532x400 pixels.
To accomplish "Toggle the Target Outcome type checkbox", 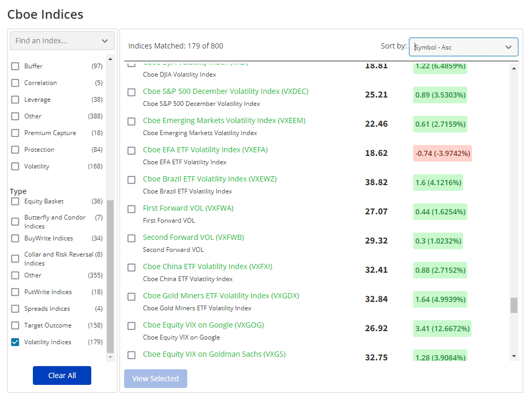I will click(x=15, y=325).
